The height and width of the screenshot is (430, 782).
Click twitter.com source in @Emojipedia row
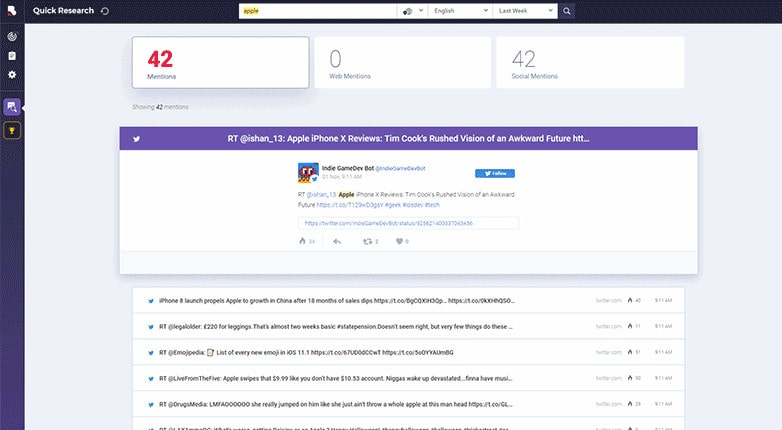click(608, 353)
